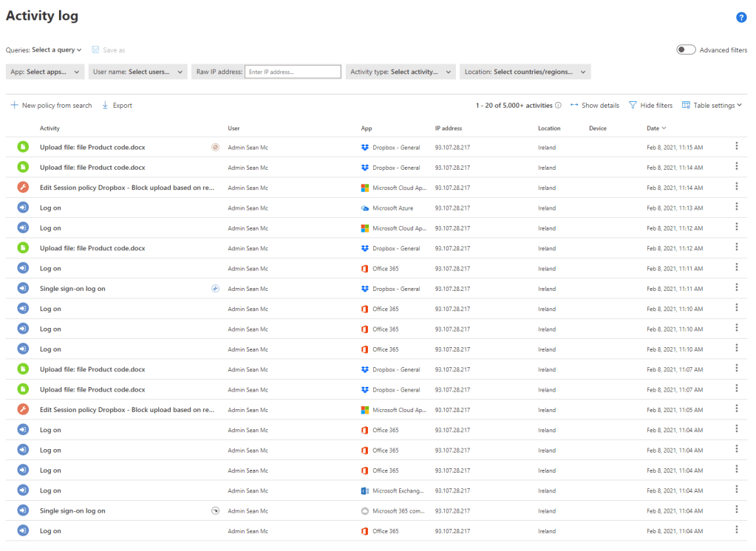Click the Microsoft Azure cloud app icon

pos(364,208)
